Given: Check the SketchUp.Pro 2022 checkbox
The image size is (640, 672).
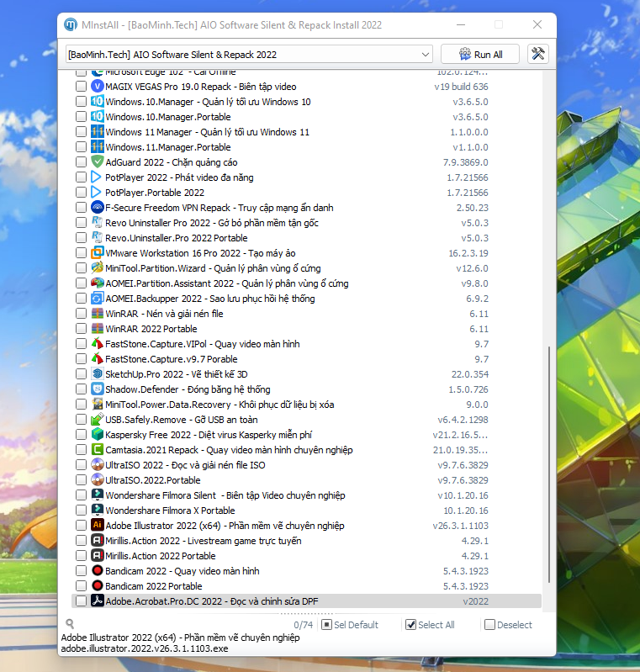Looking at the screenshot, I should (x=81, y=373).
